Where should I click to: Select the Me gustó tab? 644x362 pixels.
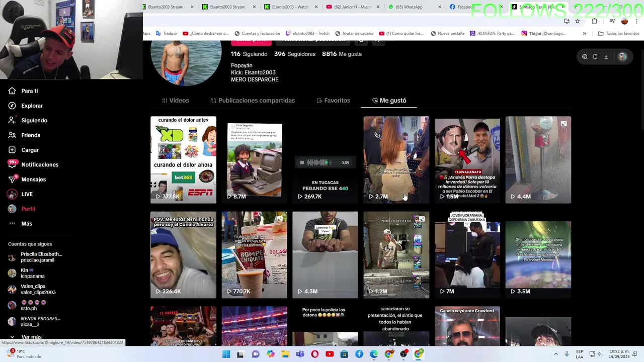(389, 101)
